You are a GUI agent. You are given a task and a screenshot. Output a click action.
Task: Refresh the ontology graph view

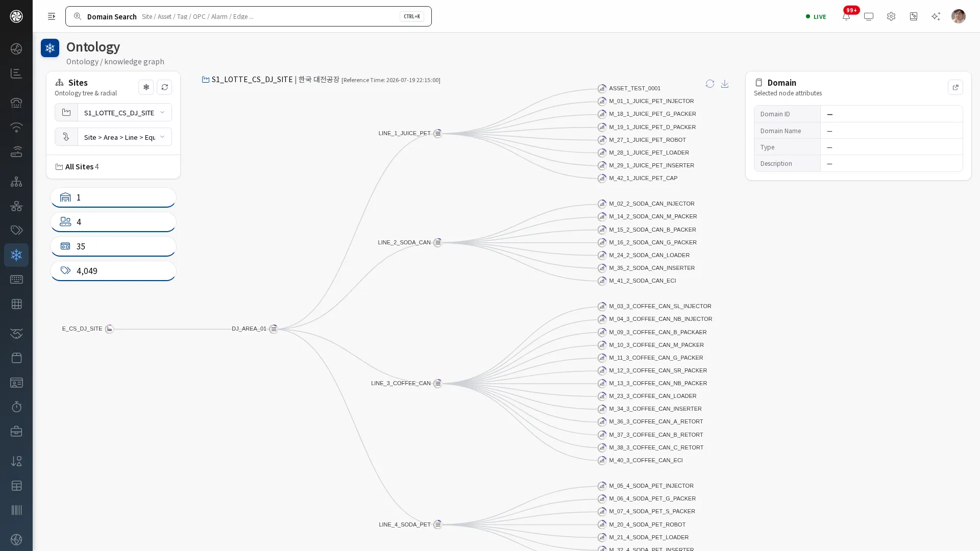point(710,84)
